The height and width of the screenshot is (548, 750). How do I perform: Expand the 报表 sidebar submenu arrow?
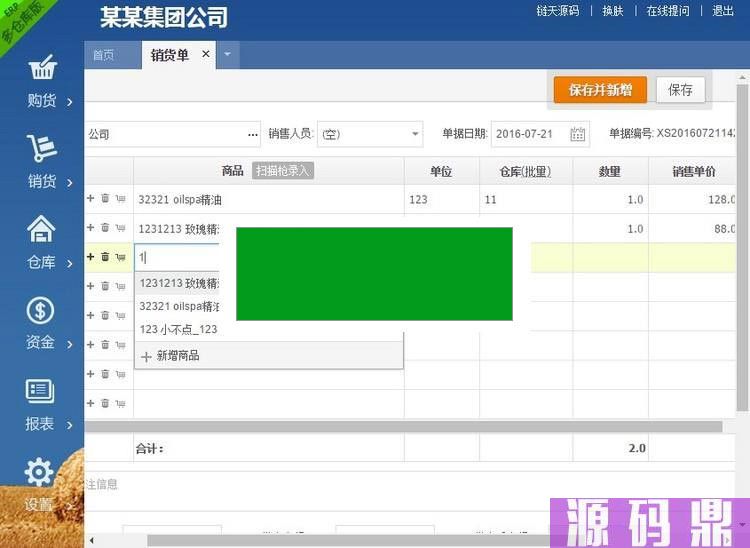coord(70,425)
